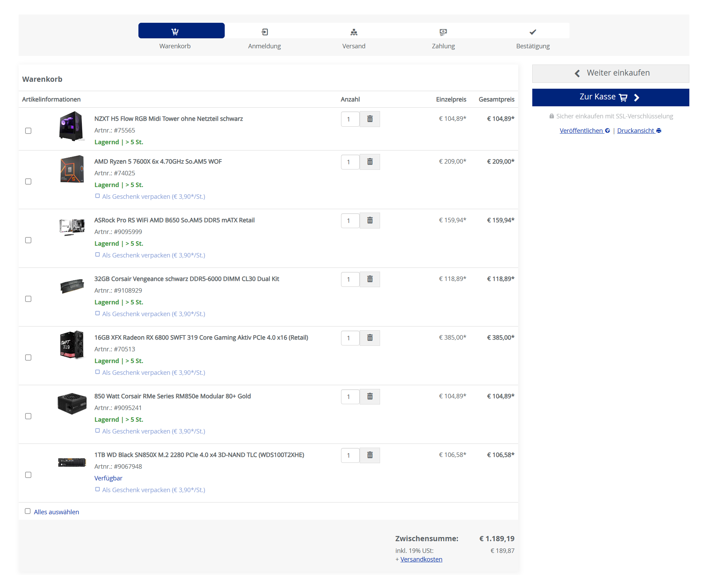This screenshot has height=575, width=728.
Task: Delete the NZXT H5 Flow case from cart
Action: [370, 119]
